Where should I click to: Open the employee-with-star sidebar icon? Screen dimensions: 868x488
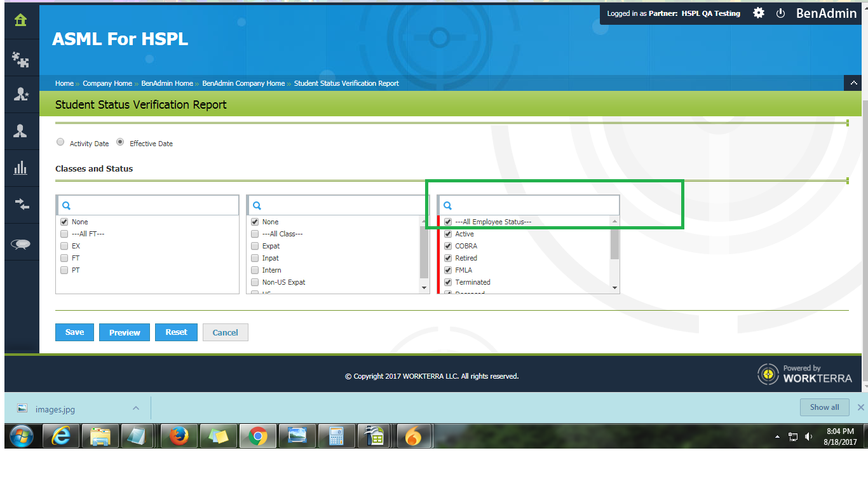pyautogui.click(x=19, y=94)
